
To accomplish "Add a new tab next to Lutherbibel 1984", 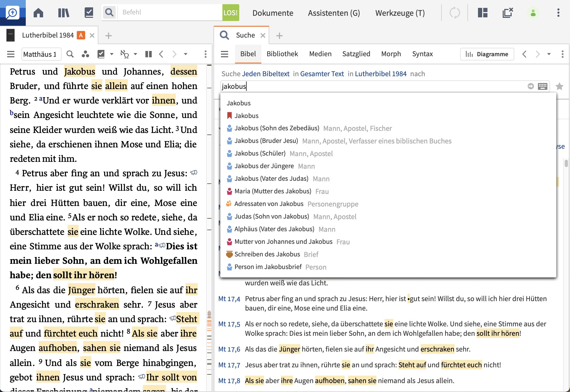I will pyautogui.click(x=108, y=35).
